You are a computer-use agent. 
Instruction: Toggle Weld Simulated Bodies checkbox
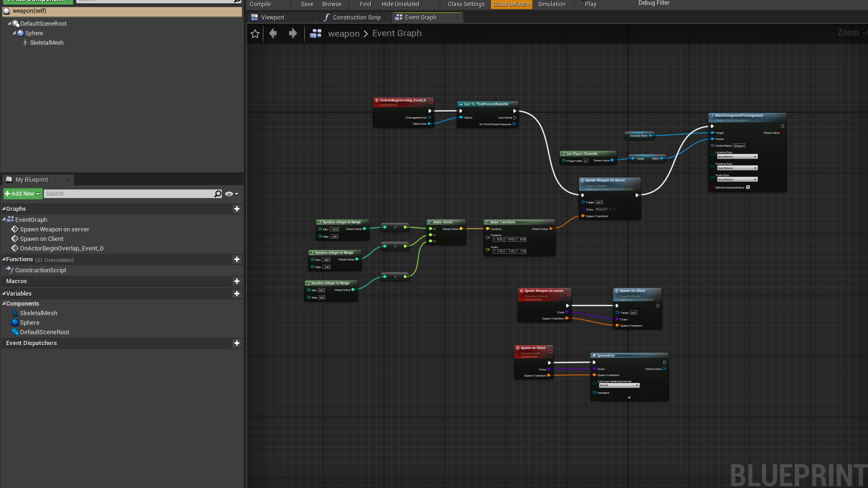pyautogui.click(x=748, y=187)
